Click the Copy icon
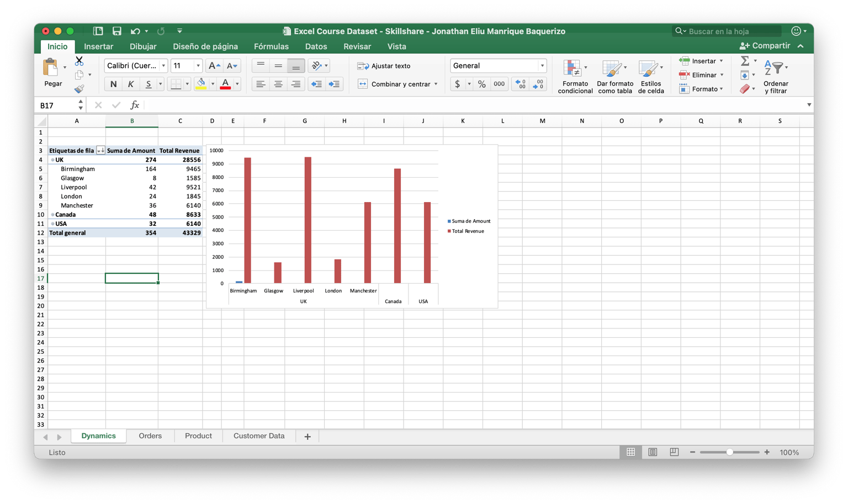Viewport: 848px width, 504px height. pos(79,75)
